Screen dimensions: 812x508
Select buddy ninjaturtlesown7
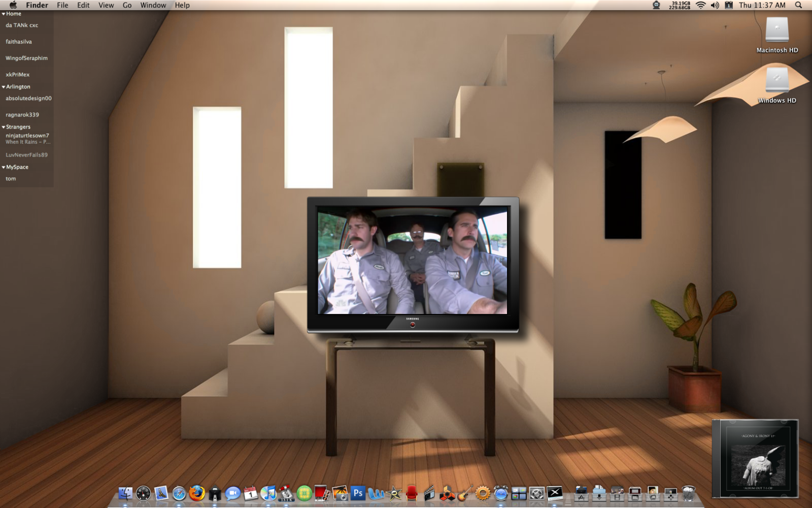pyautogui.click(x=27, y=136)
